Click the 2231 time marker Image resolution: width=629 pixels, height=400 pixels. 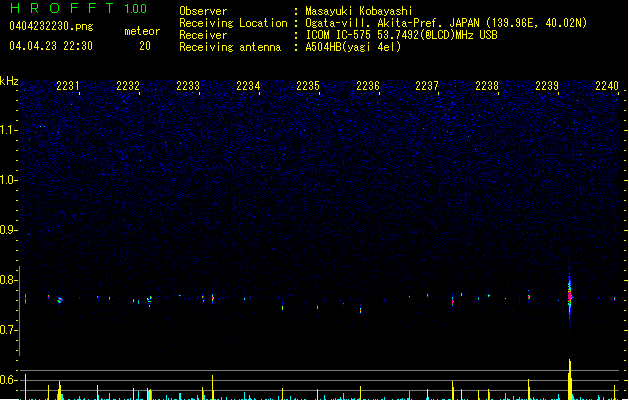(x=68, y=86)
